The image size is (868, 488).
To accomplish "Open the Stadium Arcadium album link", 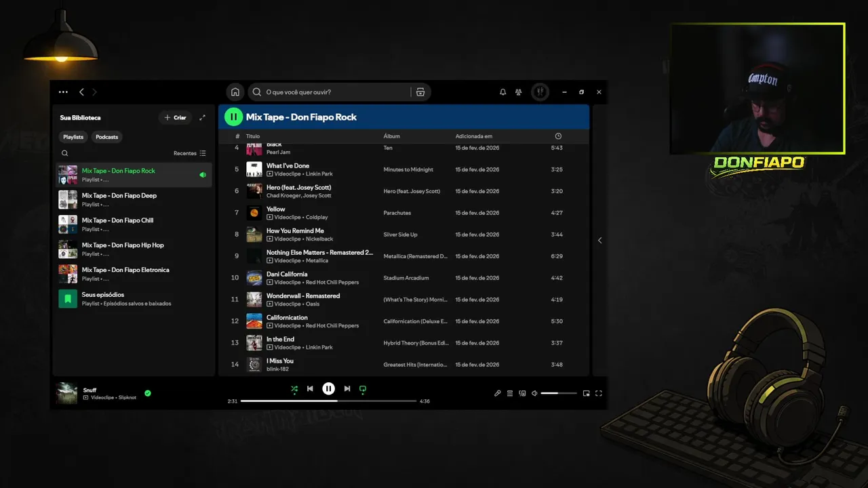I will [406, 278].
